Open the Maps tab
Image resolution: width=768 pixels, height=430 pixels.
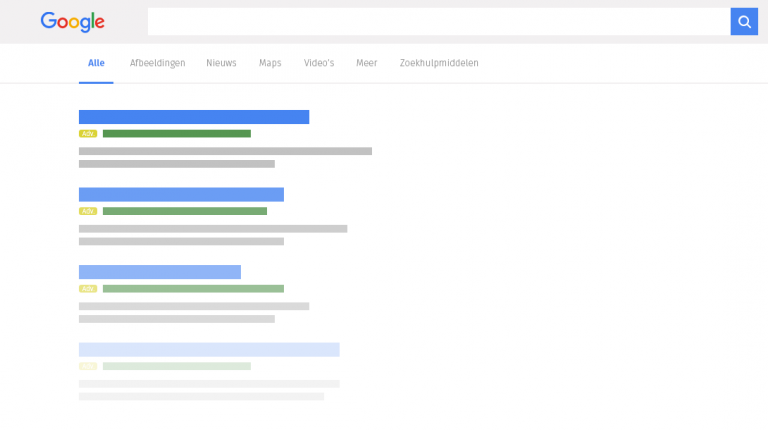[x=270, y=63]
